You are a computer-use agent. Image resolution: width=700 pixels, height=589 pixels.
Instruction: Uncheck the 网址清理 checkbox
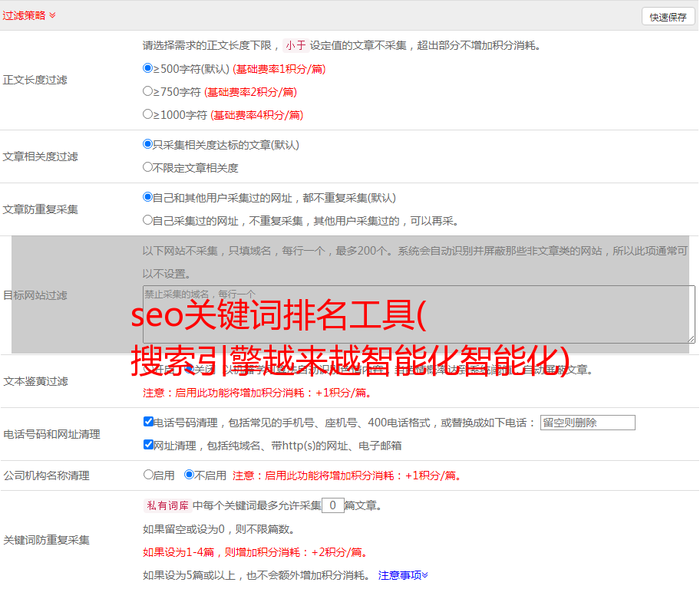tap(148, 445)
